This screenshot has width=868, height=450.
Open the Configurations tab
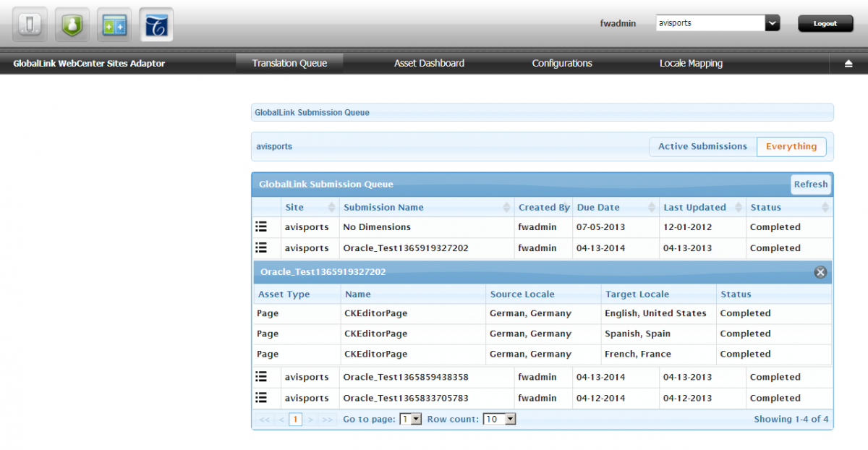562,64
